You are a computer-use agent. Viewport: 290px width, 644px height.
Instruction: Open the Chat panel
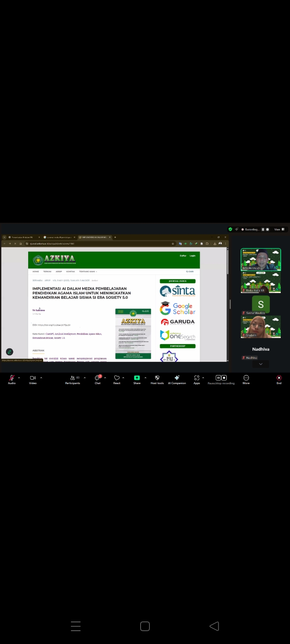(x=97, y=380)
